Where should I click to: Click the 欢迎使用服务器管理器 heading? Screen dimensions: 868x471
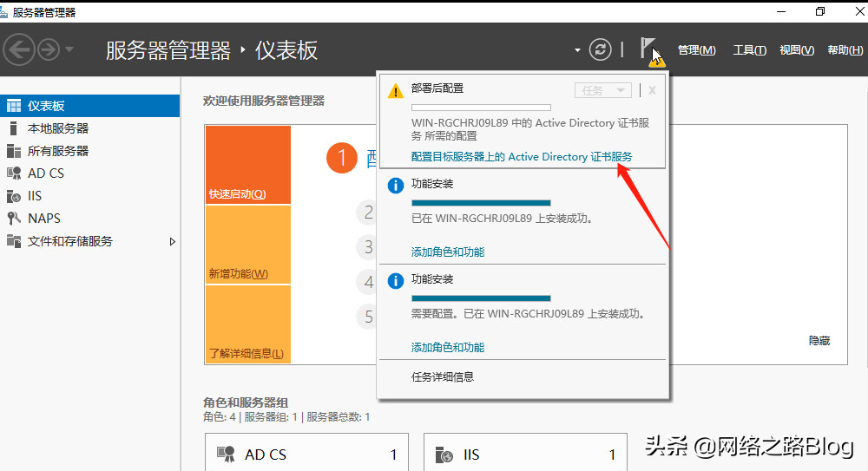point(264,101)
